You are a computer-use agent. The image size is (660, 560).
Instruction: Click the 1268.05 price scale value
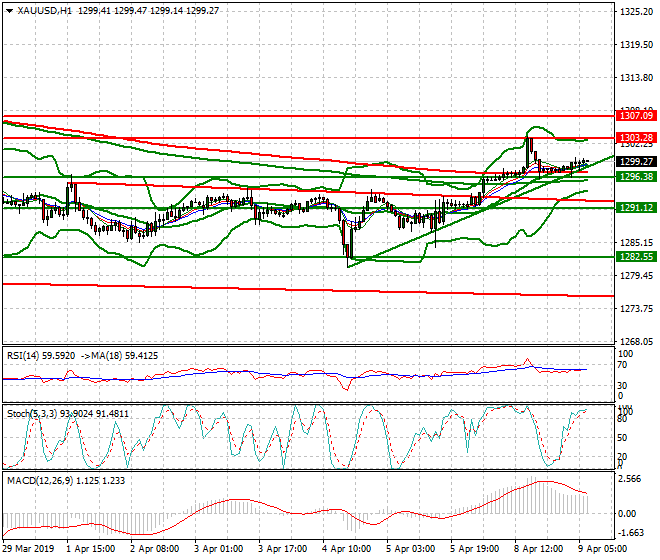click(637, 342)
